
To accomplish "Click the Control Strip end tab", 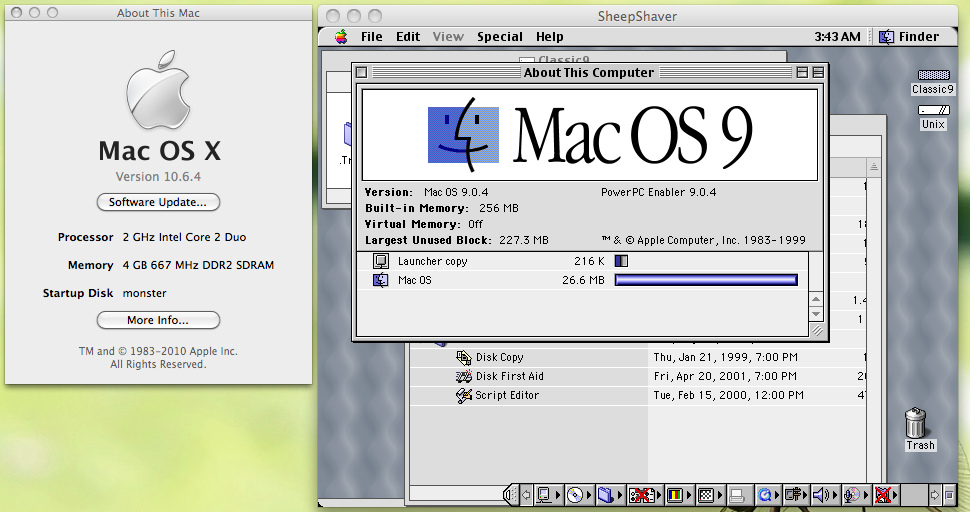I will [950, 495].
